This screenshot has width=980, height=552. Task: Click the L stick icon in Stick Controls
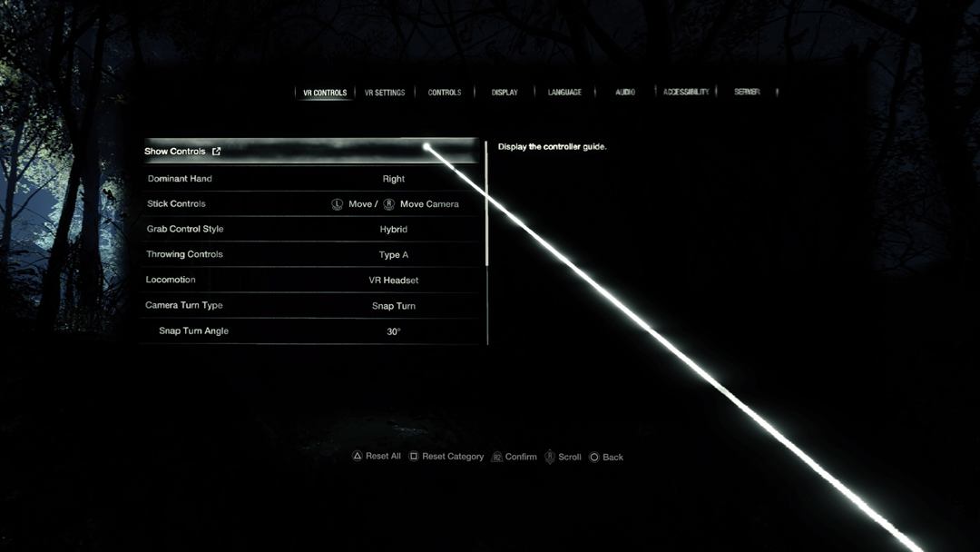click(x=337, y=204)
